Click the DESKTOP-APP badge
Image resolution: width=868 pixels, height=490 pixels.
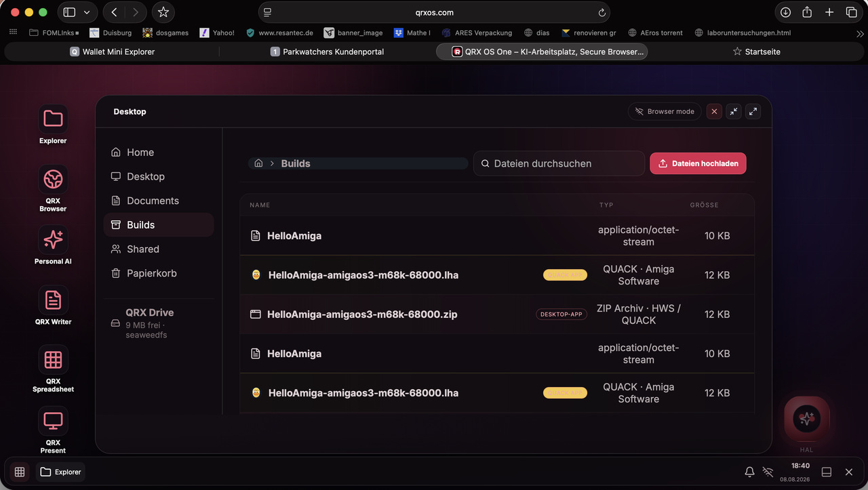tap(561, 314)
